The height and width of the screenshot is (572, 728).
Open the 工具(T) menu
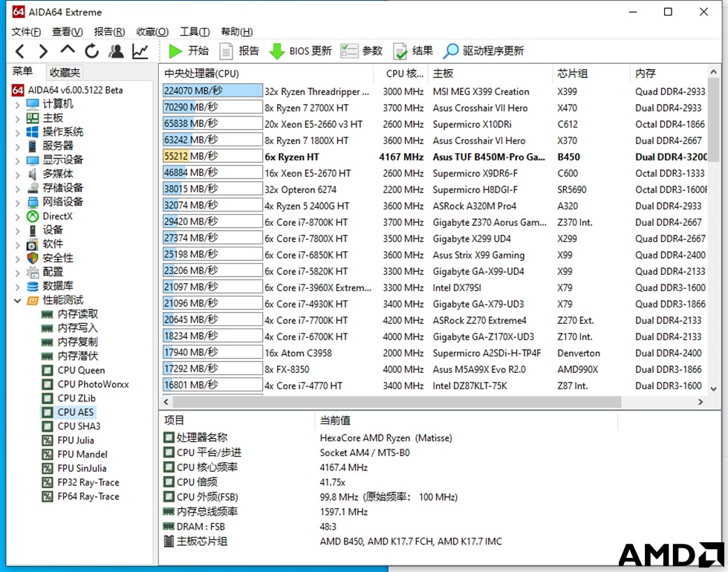(195, 31)
